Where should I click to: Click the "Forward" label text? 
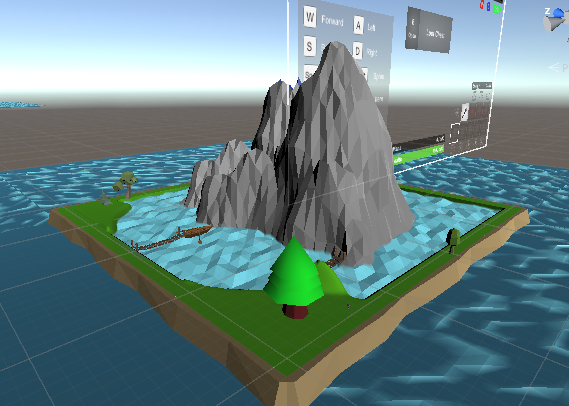(x=332, y=21)
